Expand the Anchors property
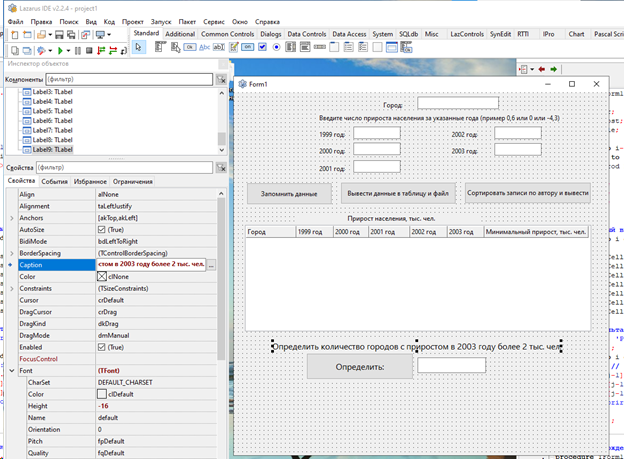Viewport: 624px width, 459px height. point(11,217)
